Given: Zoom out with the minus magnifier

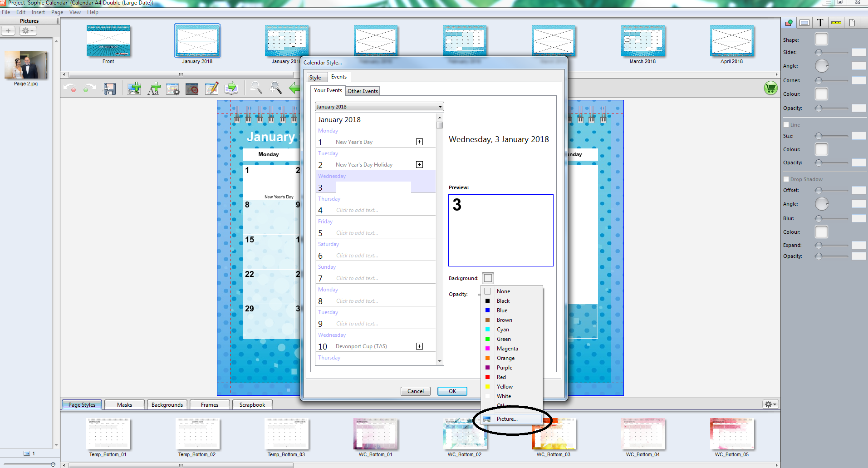Looking at the screenshot, I should (256, 88).
